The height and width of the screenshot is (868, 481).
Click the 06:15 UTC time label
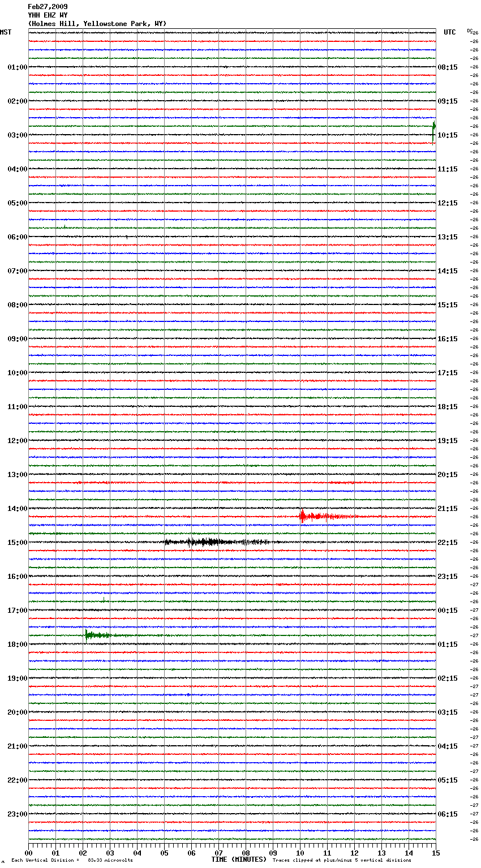click(x=448, y=814)
